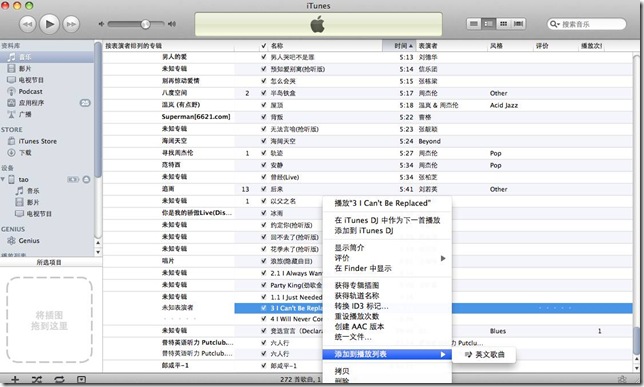This screenshot has height=387, width=644.
Task: Sort by the Time column header
Action: coord(399,46)
